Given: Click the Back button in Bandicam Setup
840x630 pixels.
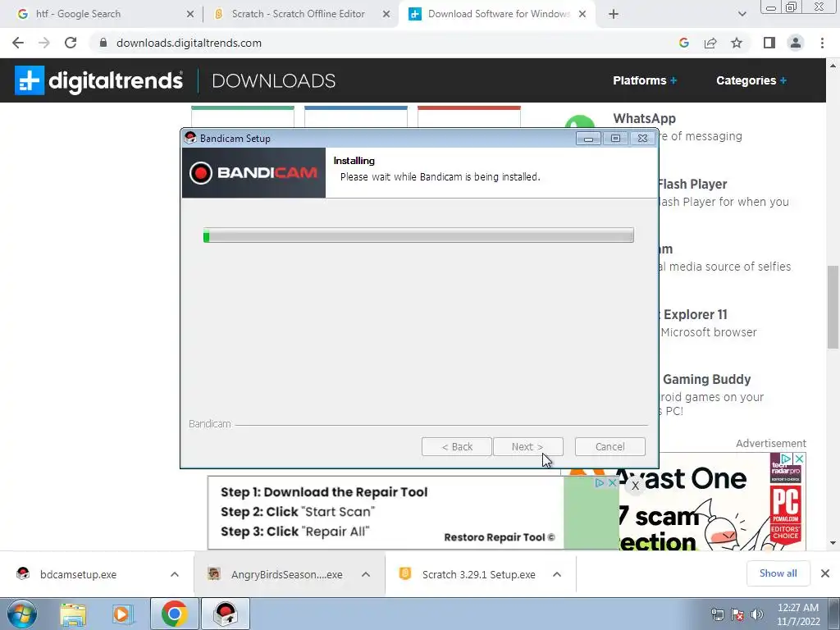Looking at the screenshot, I should [x=456, y=446].
